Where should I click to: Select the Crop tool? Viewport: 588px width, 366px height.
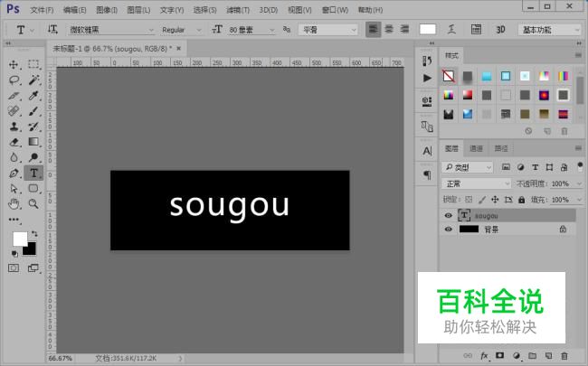tap(14, 96)
